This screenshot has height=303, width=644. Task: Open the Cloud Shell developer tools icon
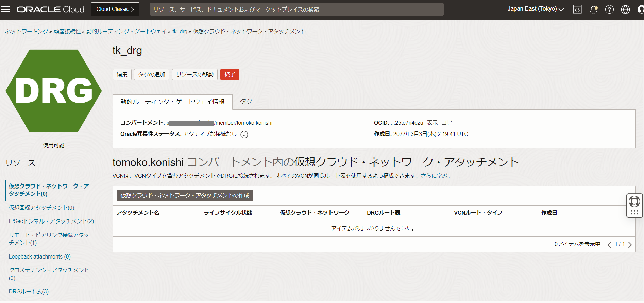point(577,10)
